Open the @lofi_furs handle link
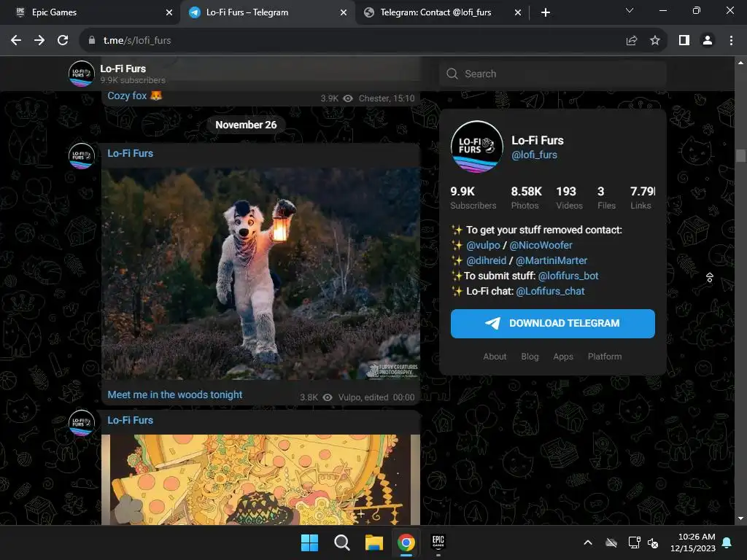The width and height of the screenshot is (747, 560). click(x=534, y=155)
